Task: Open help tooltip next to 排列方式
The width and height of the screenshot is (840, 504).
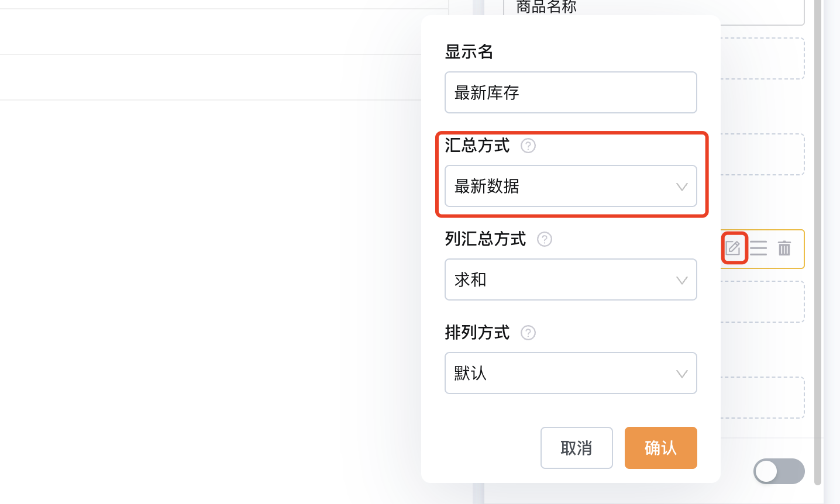Action: click(x=528, y=333)
